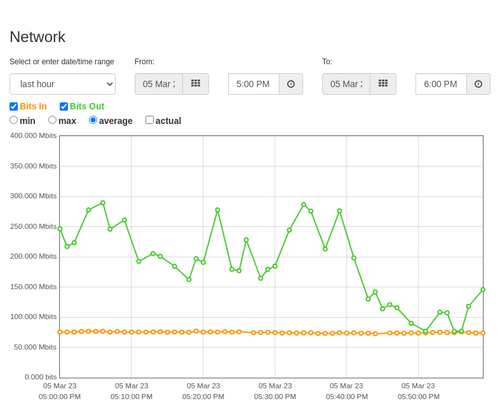Select the min radio button
This screenshot has height=403, width=500.
pyautogui.click(x=14, y=120)
